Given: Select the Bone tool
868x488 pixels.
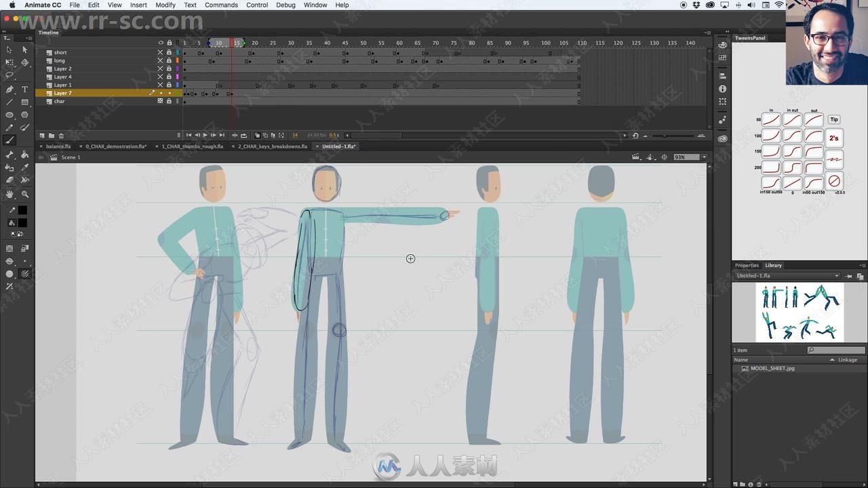Looking at the screenshot, I should pos(9,155).
